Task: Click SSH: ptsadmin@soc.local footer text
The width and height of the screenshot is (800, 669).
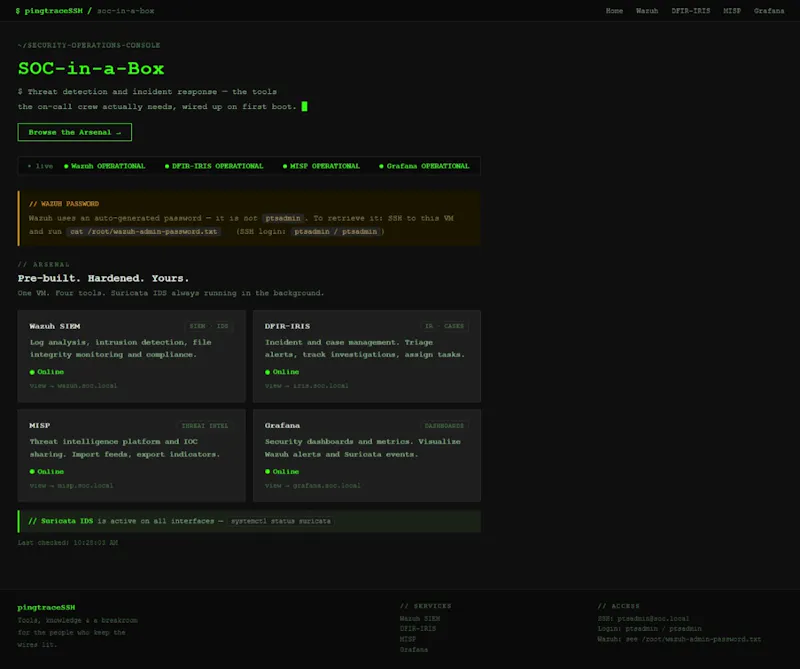Action: pyautogui.click(x=643, y=618)
